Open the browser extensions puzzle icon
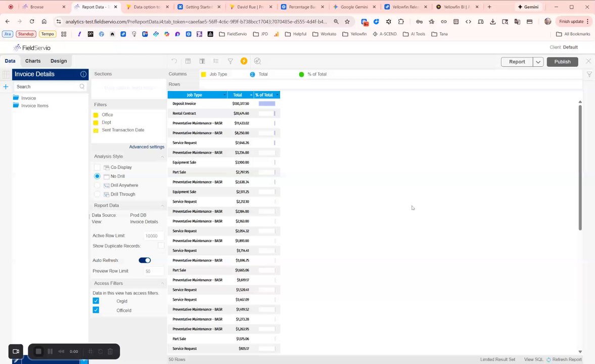This screenshot has width=595, height=364. click(x=401, y=22)
